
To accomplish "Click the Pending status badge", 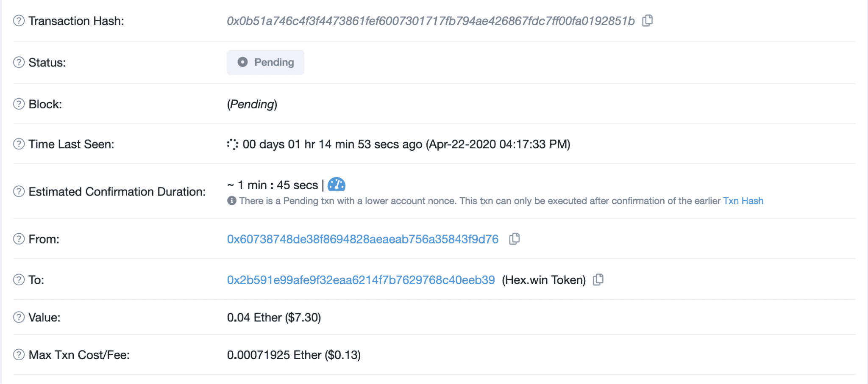I will point(265,62).
